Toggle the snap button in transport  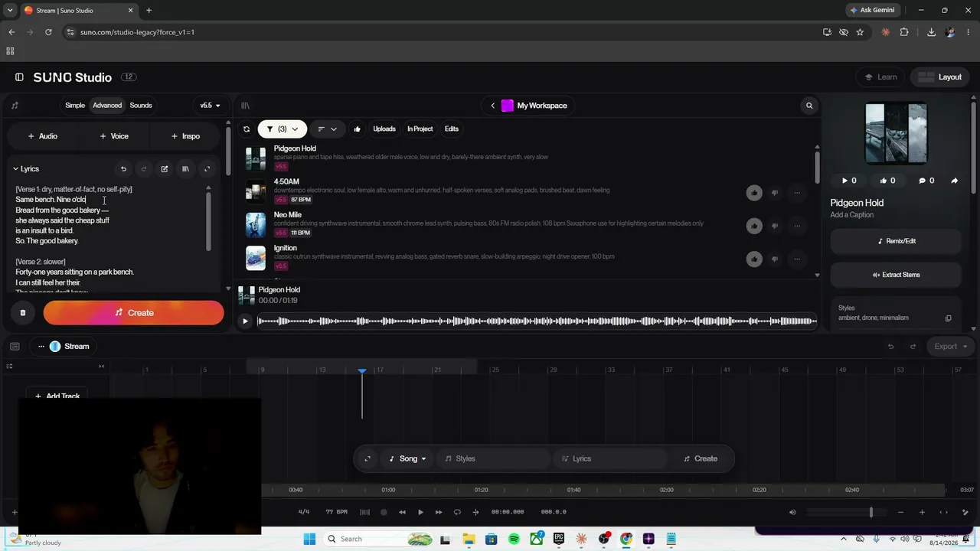[475, 512]
